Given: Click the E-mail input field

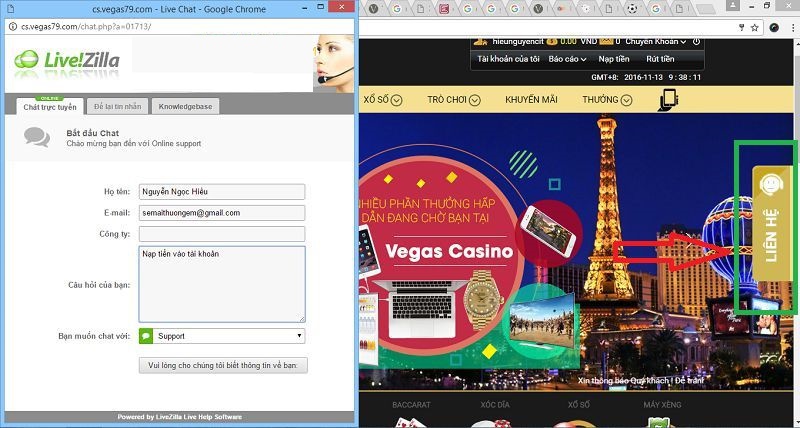Looking at the screenshot, I should tap(221, 213).
